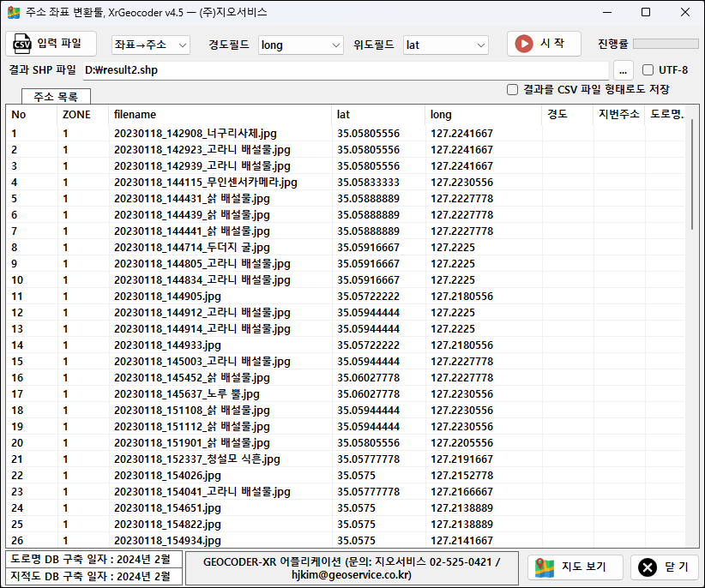Click row number 17 cell
Screen dimensions: 705x588
17,394
